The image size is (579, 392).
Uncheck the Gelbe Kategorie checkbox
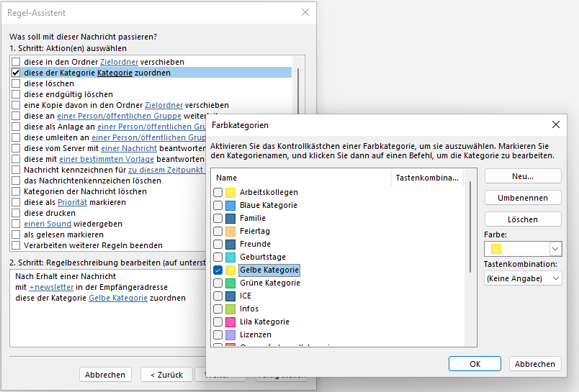click(218, 270)
